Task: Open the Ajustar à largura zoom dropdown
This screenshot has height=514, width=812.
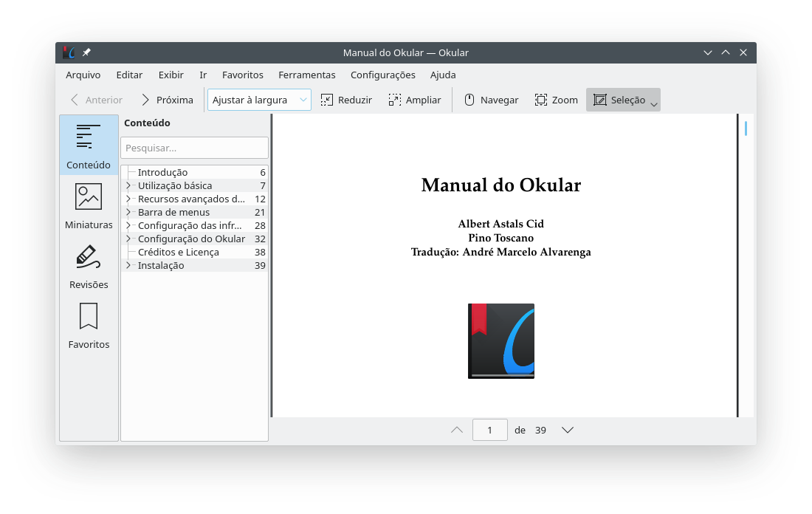Action: (x=259, y=100)
